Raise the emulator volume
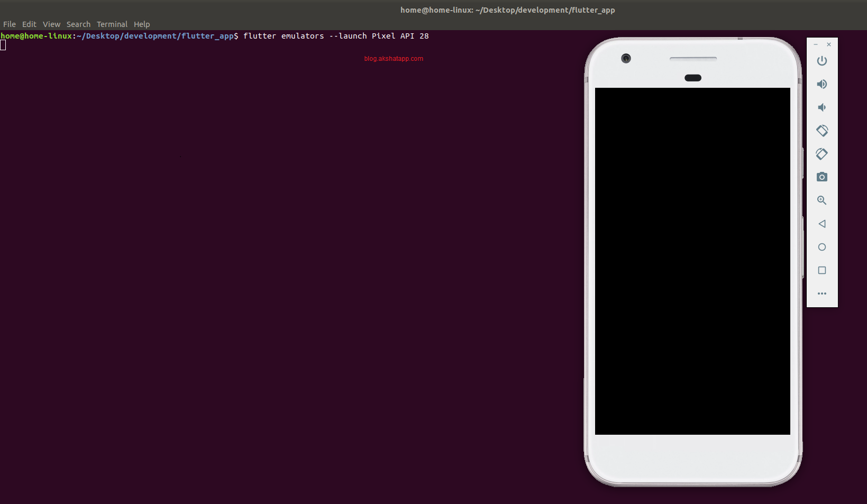 822,84
